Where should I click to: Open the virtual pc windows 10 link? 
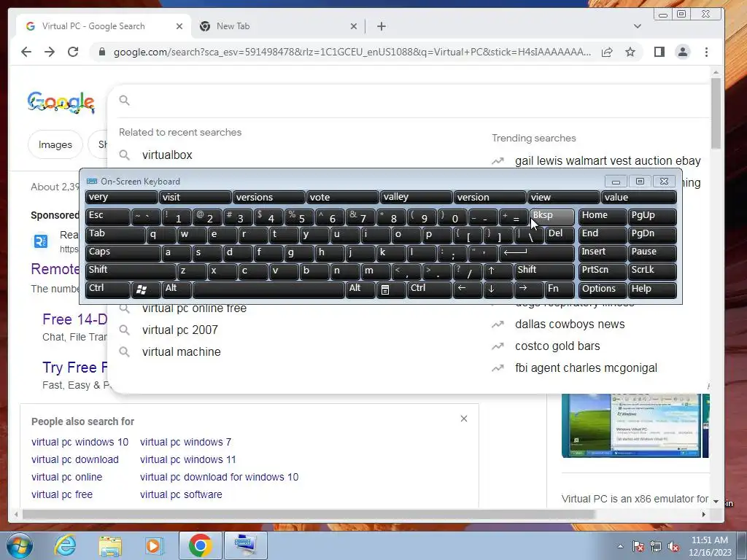click(x=80, y=442)
